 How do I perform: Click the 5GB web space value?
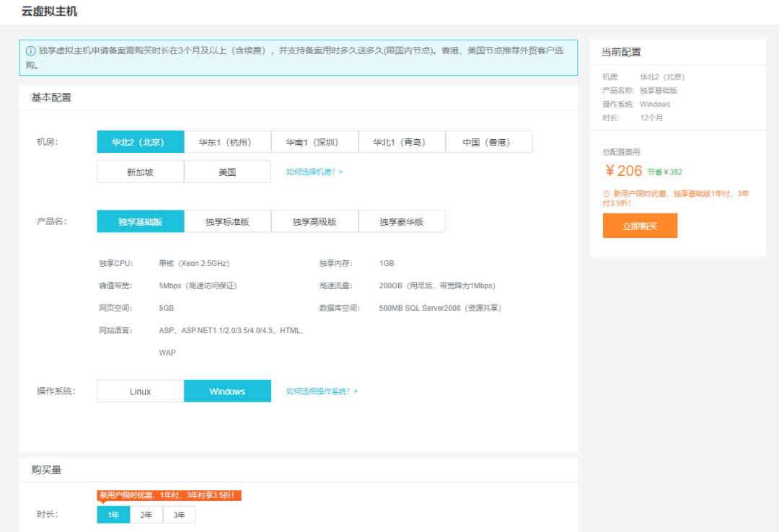point(167,308)
